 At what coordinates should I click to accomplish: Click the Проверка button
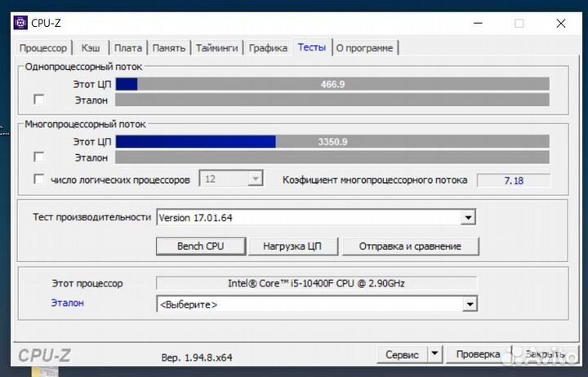[x=478, y=354]
